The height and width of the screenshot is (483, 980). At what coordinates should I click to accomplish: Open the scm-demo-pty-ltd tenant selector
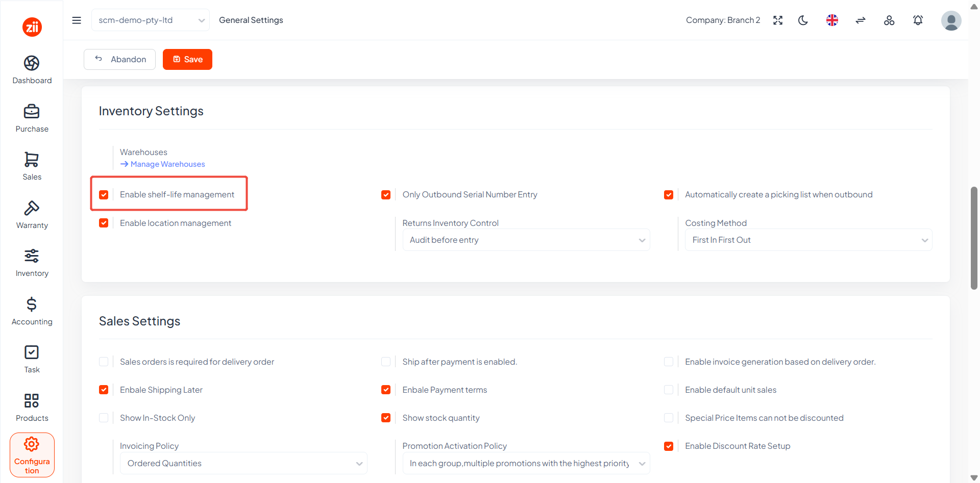[x=151, y=20]
